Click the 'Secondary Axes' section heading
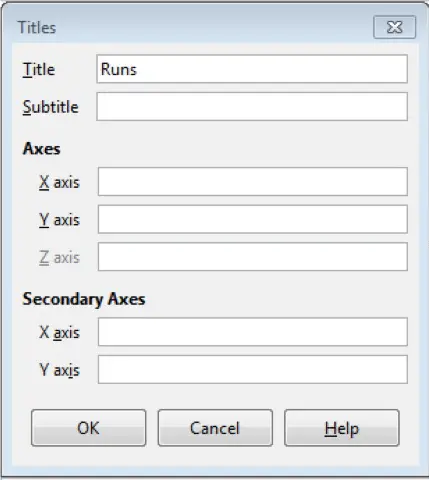429x480 pixels. [x=84, y=299]
